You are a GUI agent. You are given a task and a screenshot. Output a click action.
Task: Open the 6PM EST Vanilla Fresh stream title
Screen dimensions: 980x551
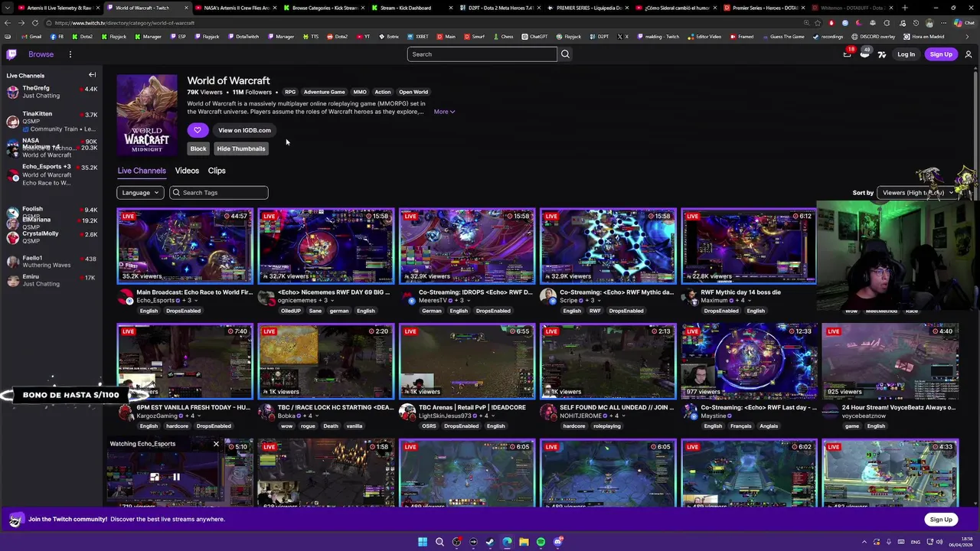[193, 408]
